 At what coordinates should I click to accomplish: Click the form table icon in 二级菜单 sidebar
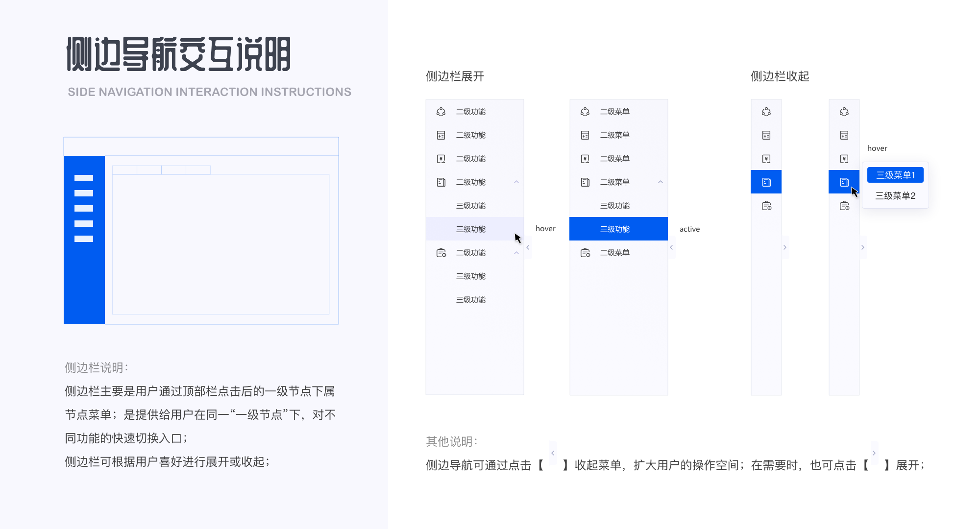click(x=585, y=135)
